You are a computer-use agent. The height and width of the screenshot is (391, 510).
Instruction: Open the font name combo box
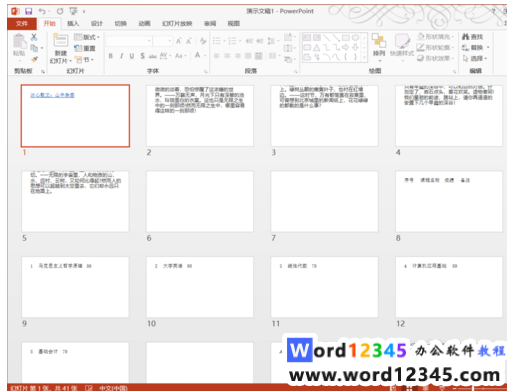click(x=129, y=41)
